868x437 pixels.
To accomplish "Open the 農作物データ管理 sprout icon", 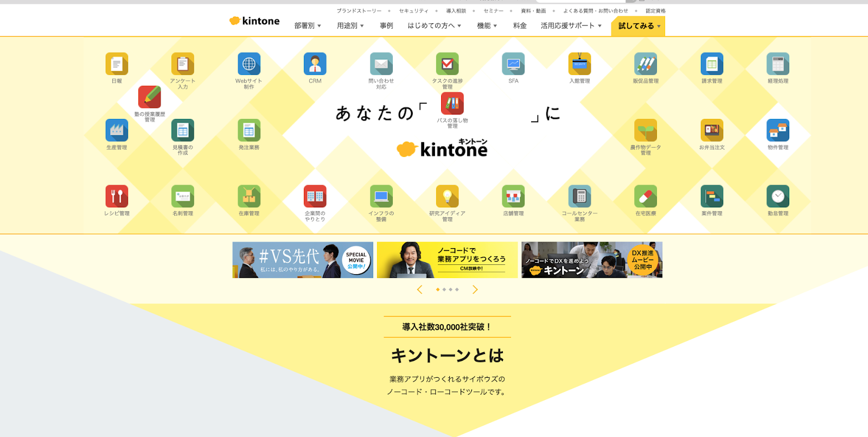I will [646, 130].
